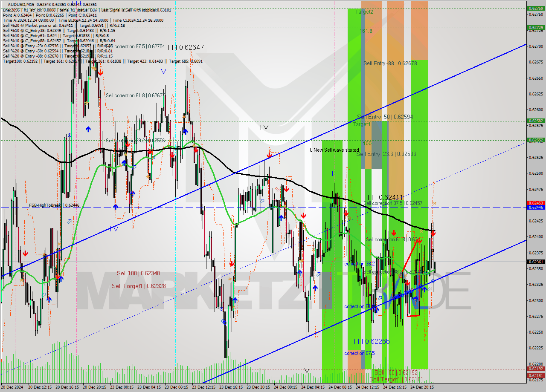The height and width of the screenshot is (392, 546).
Task: Click the 'Sell 100 | 0.62348' label
Action: (x=138, y=273)
